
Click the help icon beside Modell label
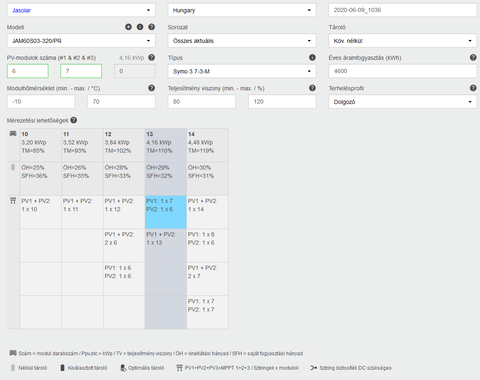point(152,27)
